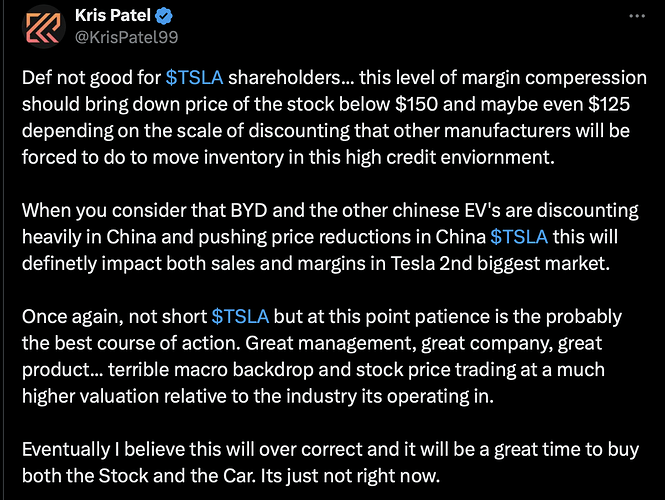Open Kris Patel's profile avatar
Screen dimensions: 665x500
44,27
